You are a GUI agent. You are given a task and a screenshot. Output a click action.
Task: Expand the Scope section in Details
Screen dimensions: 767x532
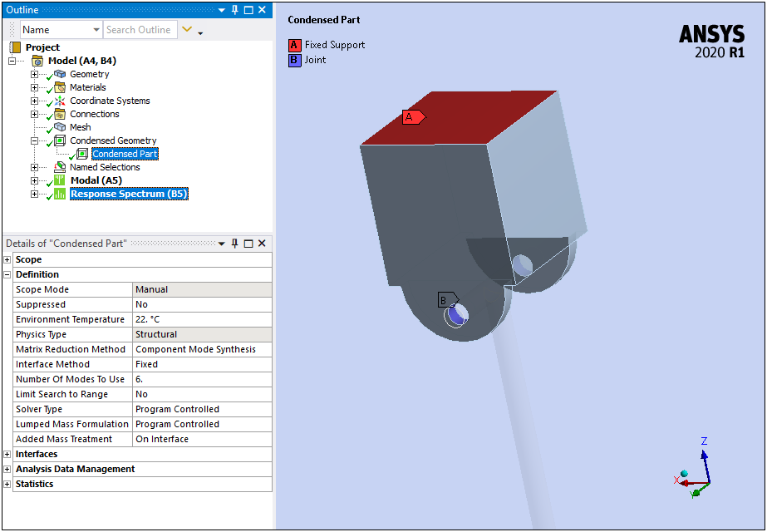[x=7, y=259]
